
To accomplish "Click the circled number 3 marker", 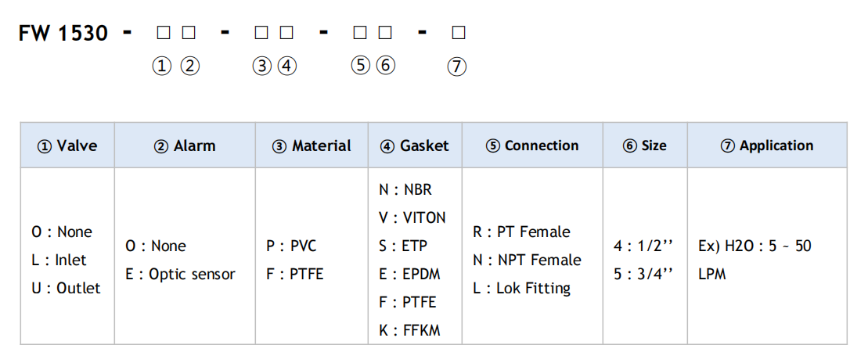I will point(261,66).
